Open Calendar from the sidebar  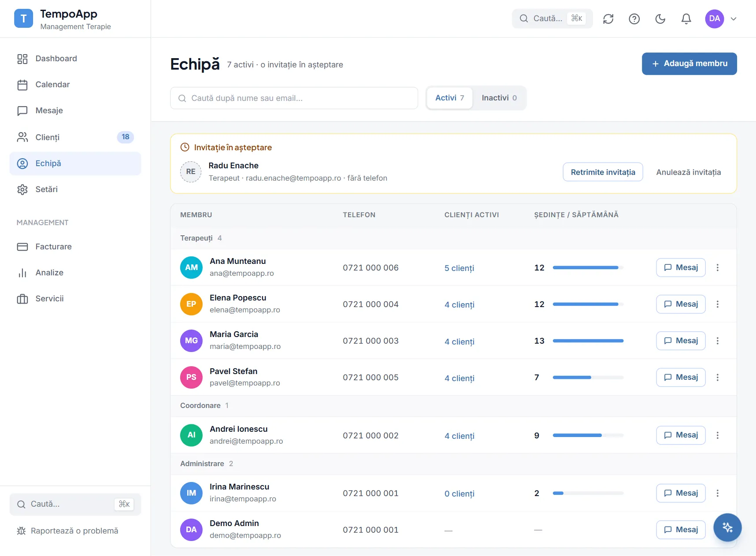(x=75, y=85)
